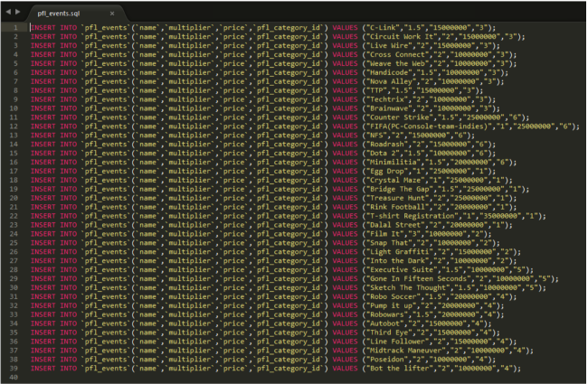This screenshot has height=384, width=588.
Task: Click line number 11 in the gutter
Action: coord(14,117)
